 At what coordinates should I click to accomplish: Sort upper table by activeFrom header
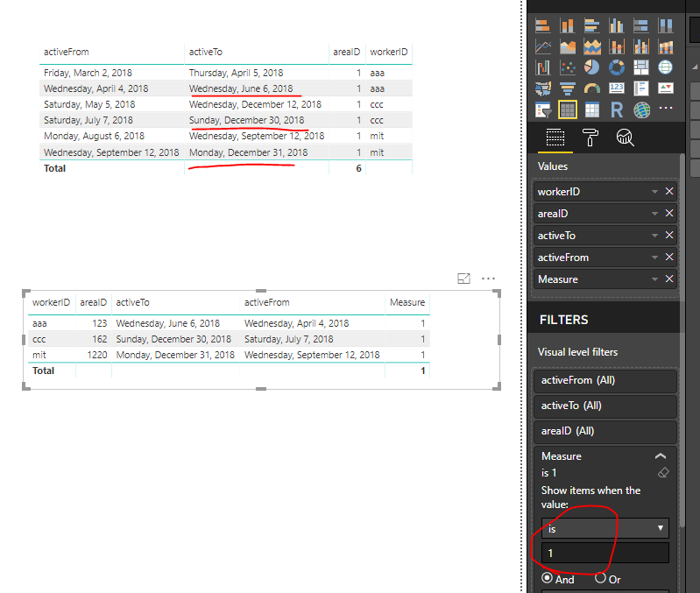tap(66, 53)
